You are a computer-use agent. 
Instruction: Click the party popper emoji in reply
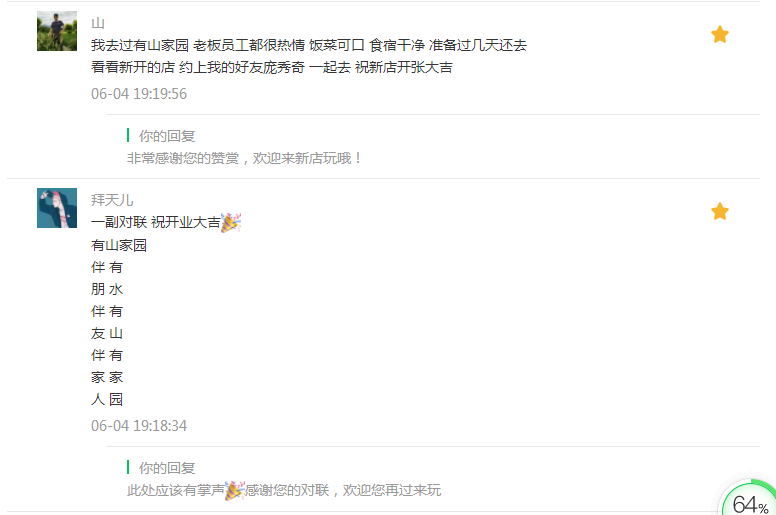(x=235, y=490)
